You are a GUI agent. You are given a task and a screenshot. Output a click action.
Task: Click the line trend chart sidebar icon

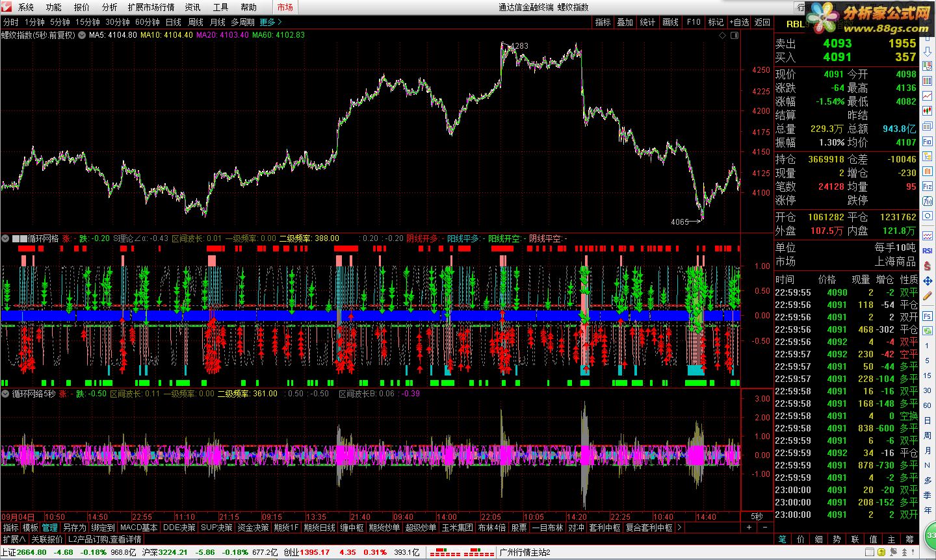928,95
